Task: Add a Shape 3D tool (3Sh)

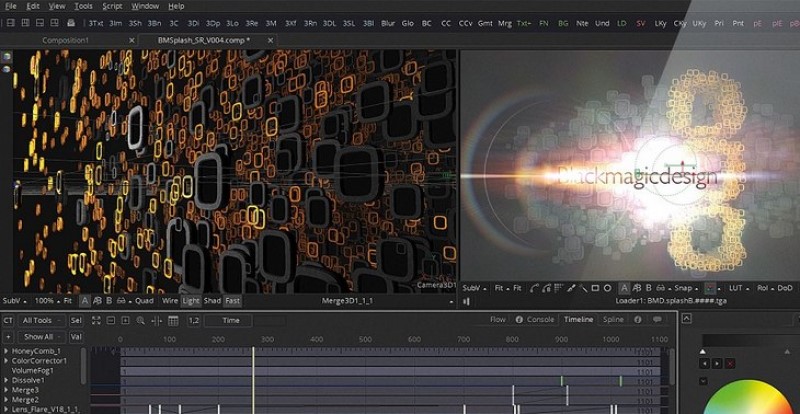Action: pos(135,23)
